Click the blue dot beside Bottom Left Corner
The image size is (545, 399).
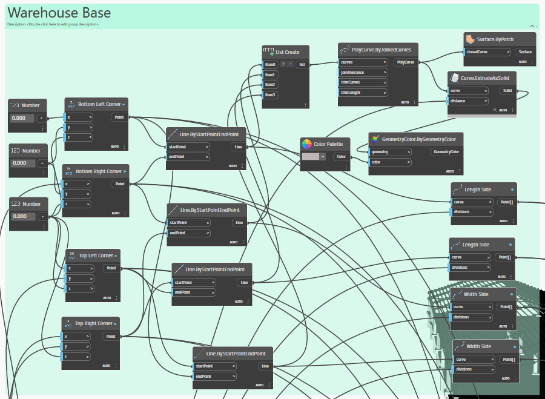(x=124, y=104)
